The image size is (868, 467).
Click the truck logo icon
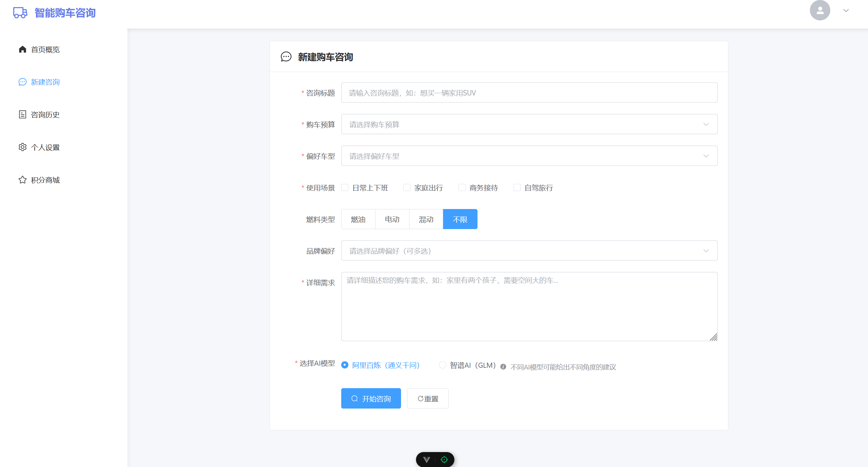click(x=20, y=13)
